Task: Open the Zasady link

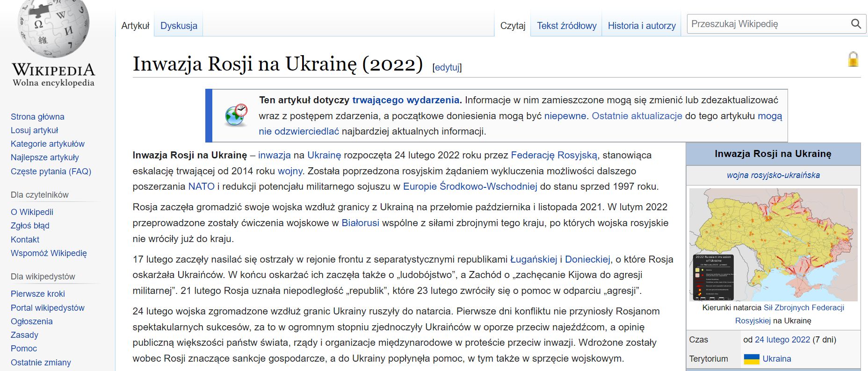Action: 24,335
